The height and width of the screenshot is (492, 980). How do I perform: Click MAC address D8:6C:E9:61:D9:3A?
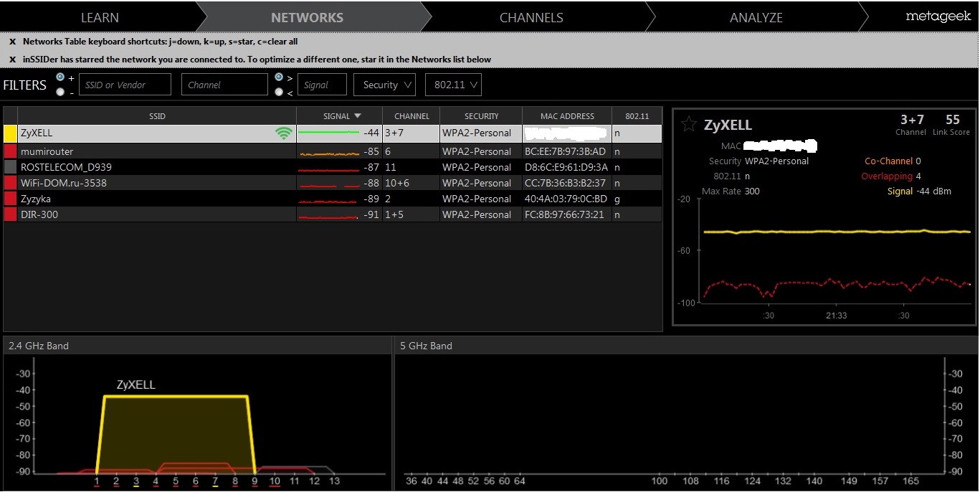566,167
